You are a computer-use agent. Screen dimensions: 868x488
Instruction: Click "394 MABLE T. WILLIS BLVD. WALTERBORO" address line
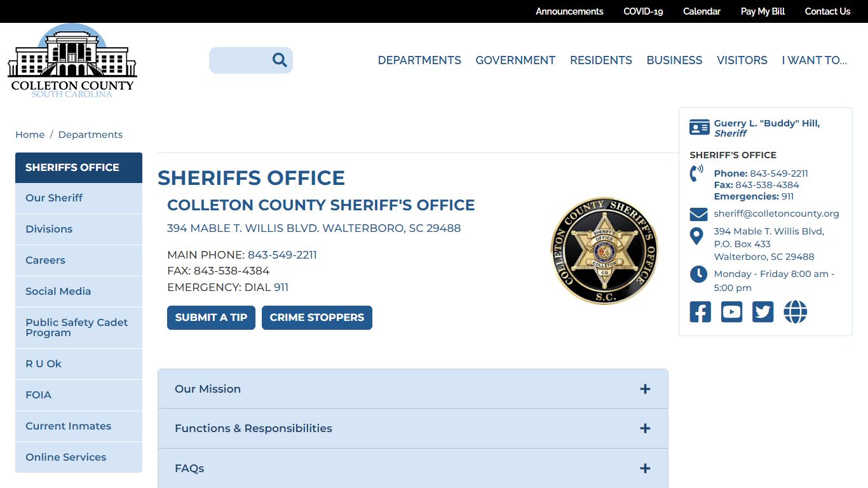pos(314,228)
